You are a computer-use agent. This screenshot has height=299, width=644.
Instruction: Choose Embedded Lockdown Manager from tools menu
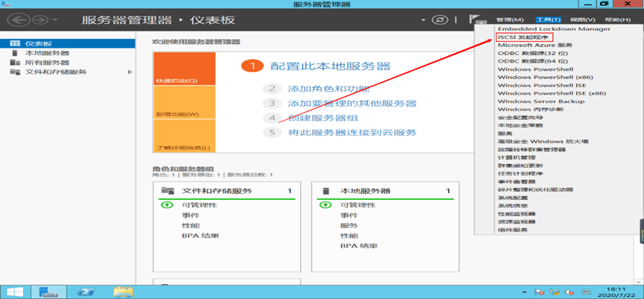tap(554, 29)
